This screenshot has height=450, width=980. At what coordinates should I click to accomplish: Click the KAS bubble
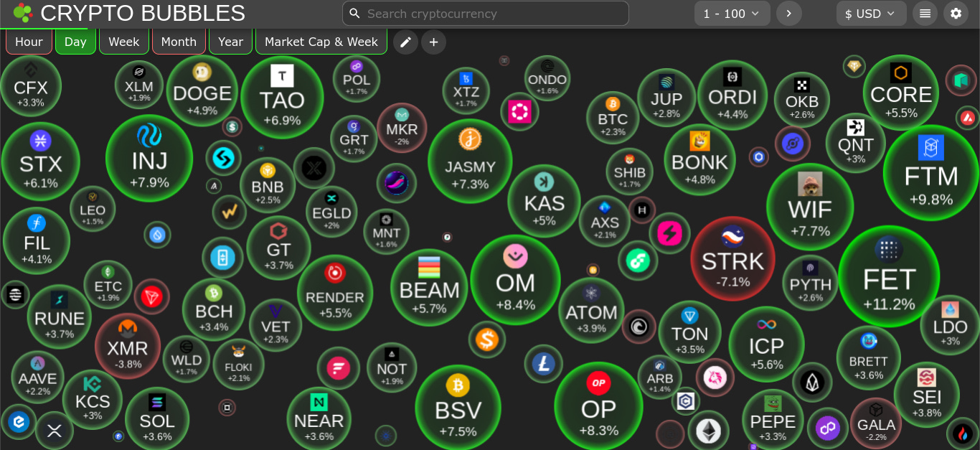544,201
